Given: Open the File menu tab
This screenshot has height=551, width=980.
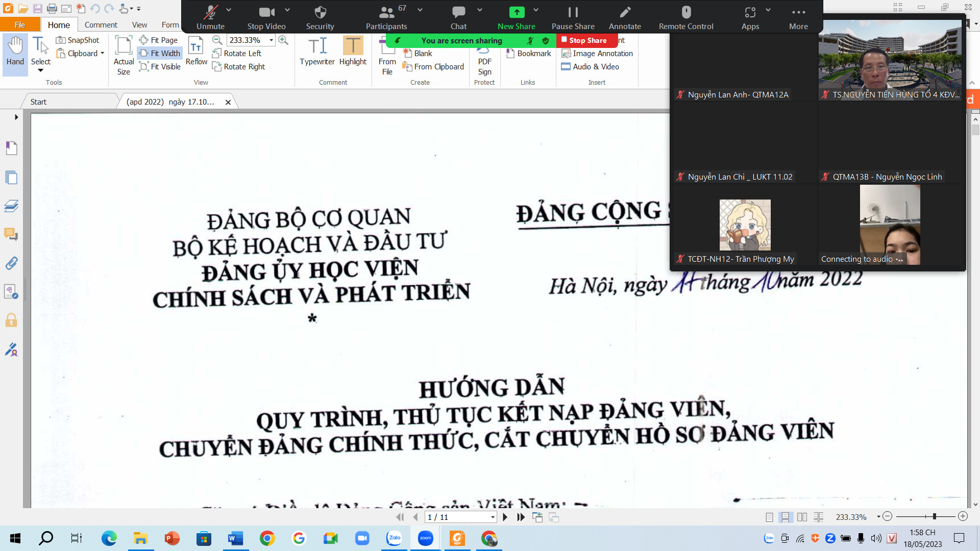Looking at the screenshot, I should tap(20, 24).
